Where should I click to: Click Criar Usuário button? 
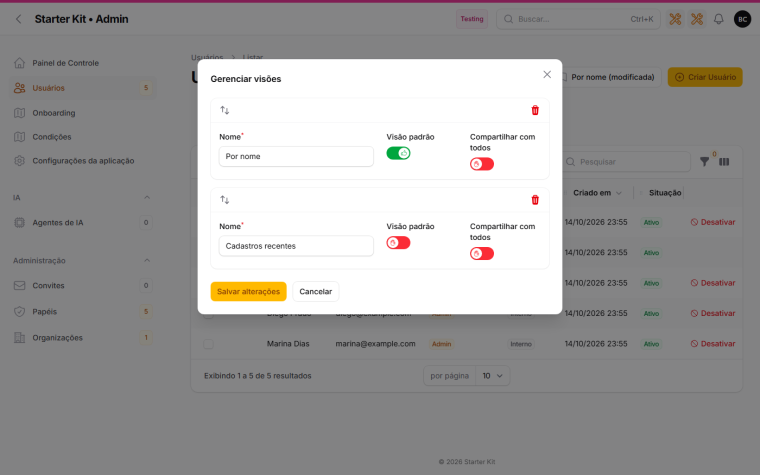705,77
